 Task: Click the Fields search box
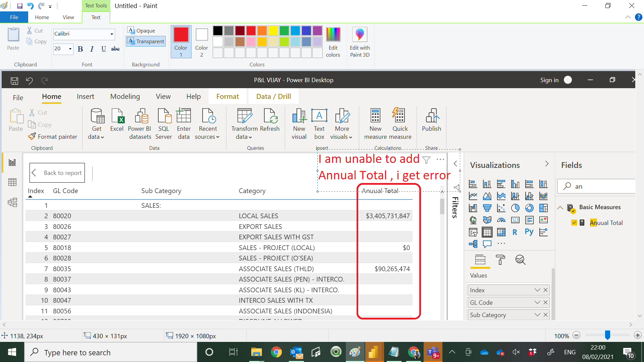pos(600,186)
